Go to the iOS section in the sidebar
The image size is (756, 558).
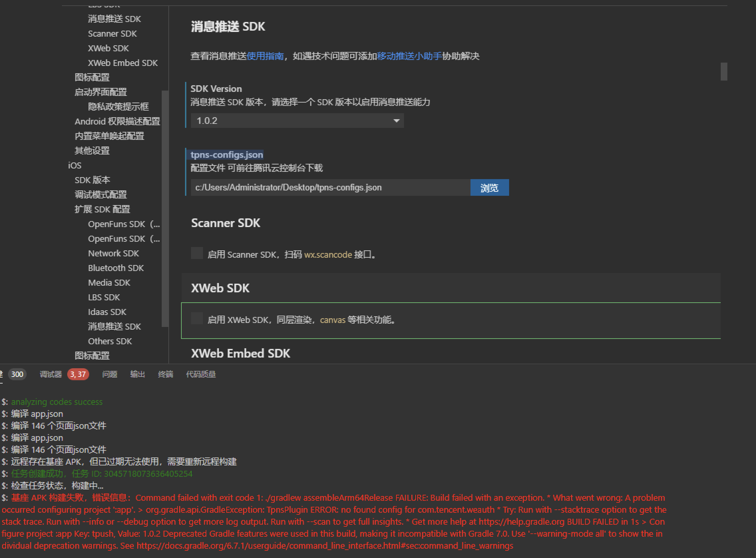click(75, 165)
